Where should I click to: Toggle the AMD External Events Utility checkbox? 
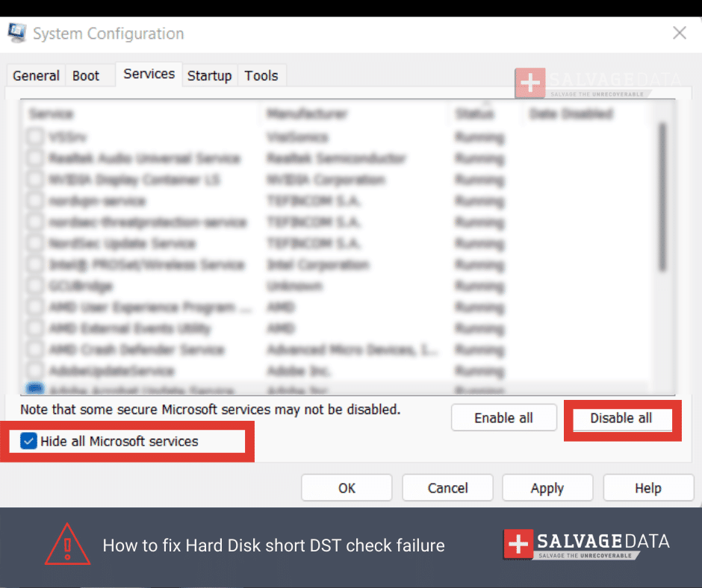pos(35,328)
